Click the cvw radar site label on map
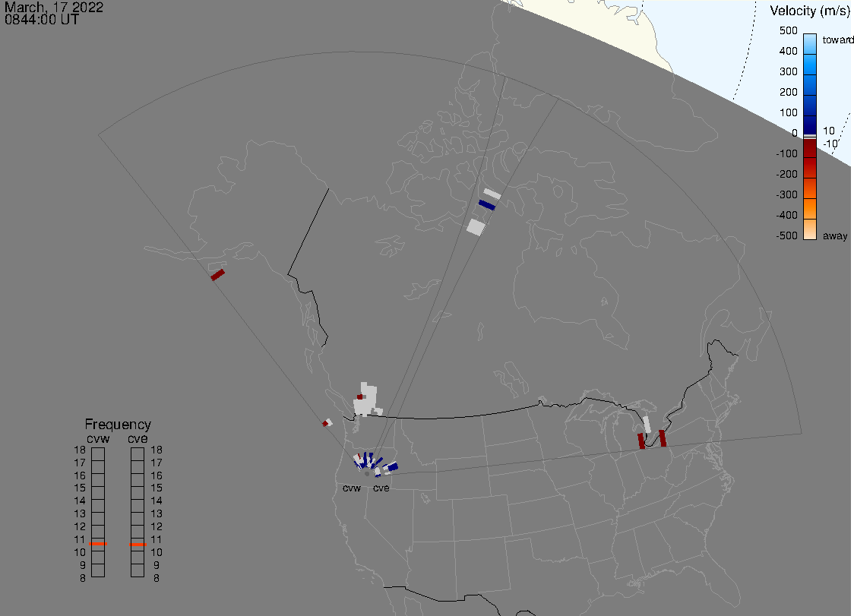This screenshot has width=854, height=616. (x=352, y=488)
